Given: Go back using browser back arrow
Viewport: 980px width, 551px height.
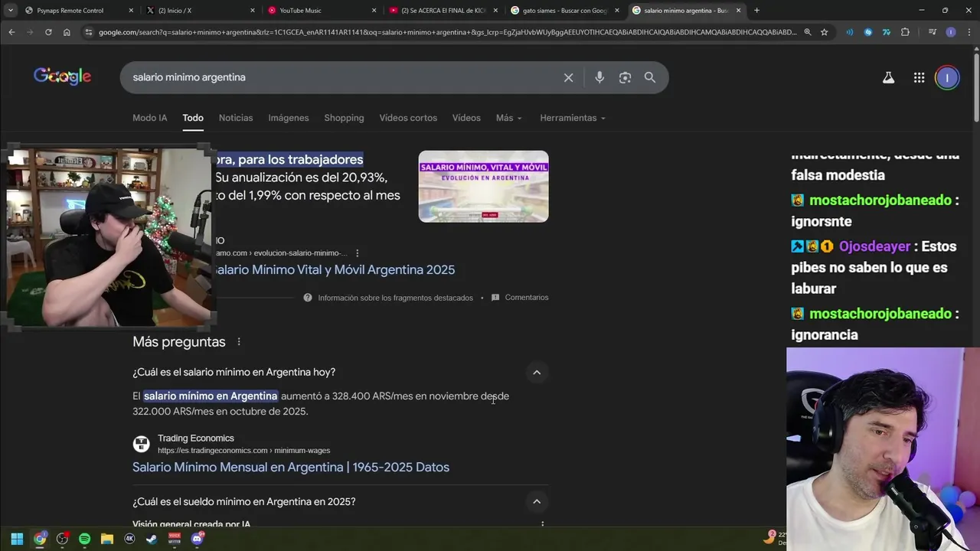Looking at the screenshot, I should point(11,32).
